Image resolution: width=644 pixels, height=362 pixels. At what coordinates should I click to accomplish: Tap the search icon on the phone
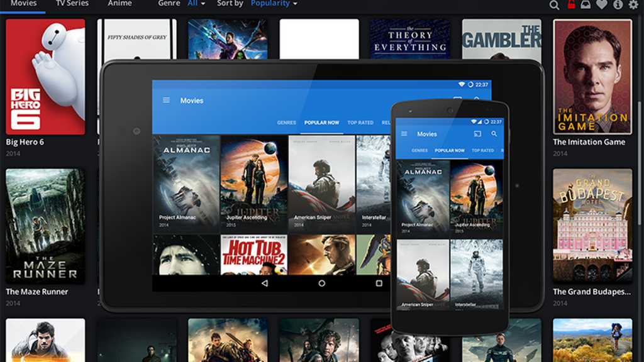pyautogui.click(x=494, y=134)
